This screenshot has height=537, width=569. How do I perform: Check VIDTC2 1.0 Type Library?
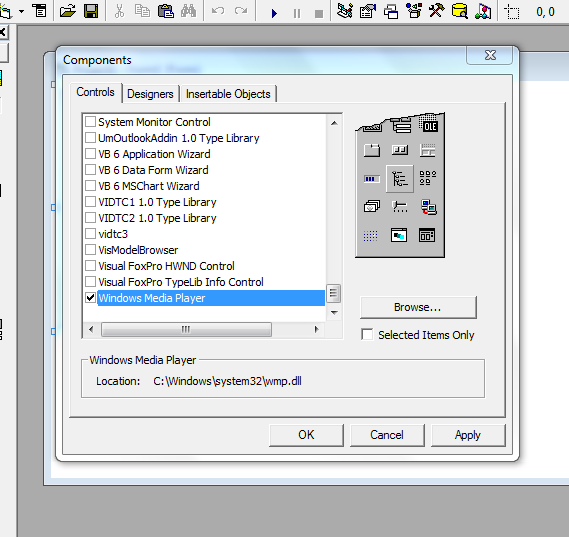point(90,217)
